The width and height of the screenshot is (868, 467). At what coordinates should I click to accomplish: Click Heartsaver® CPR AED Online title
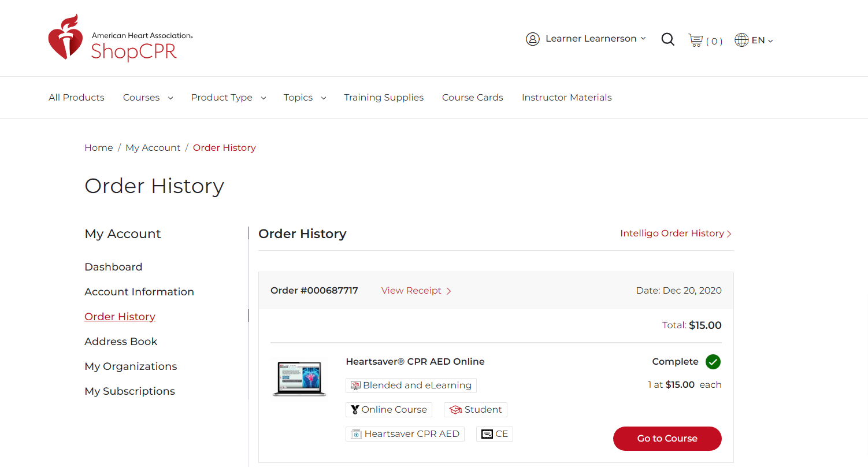tap(415, 362)
